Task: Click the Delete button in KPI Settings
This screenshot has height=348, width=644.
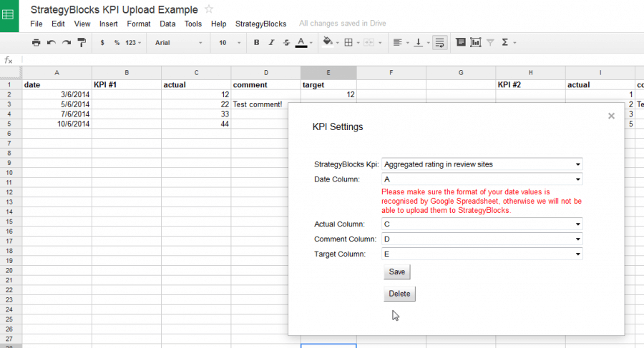Action: pyautogui.click(x=399, y=294)
